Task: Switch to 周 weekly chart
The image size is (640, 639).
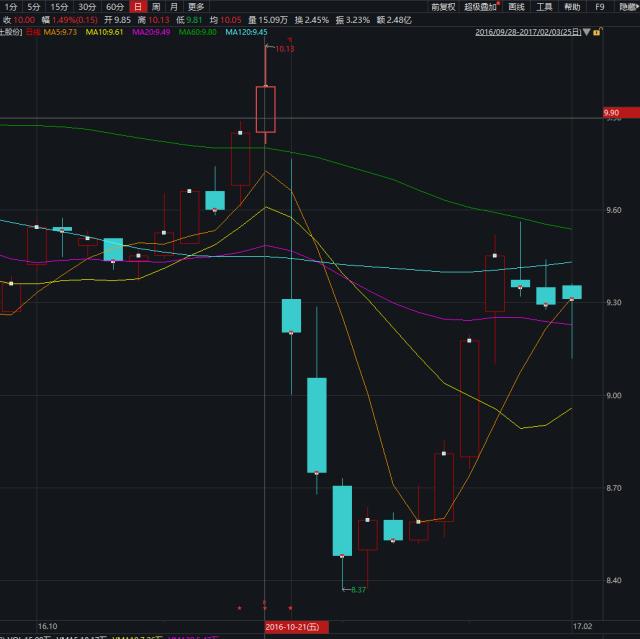Action: tap(156, 6)
